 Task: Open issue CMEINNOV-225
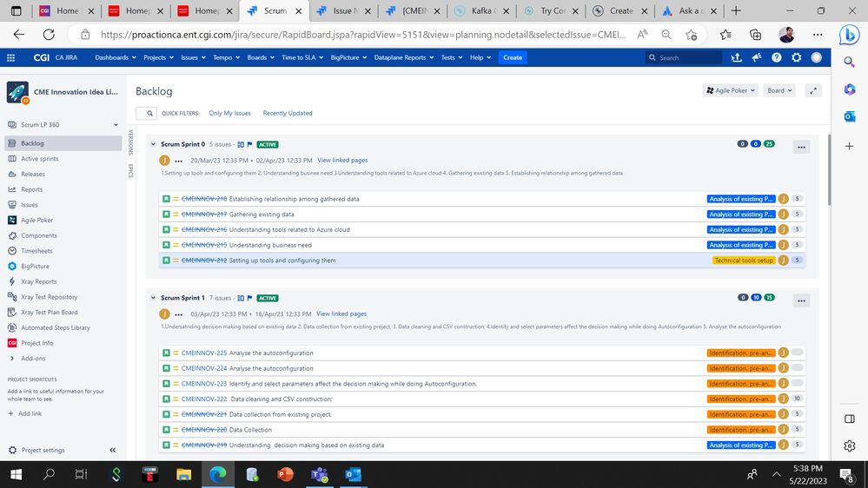pyautogui.click(x=204, y=353)
